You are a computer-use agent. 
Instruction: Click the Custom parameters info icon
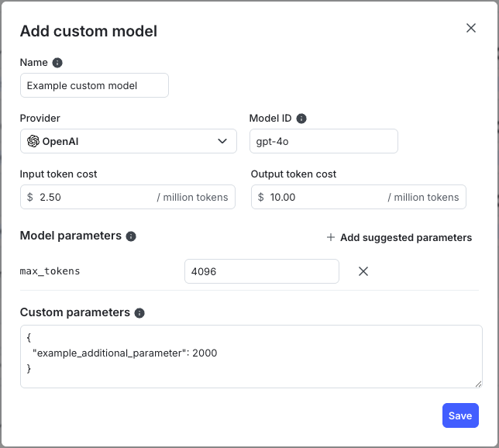tap(139, 313)
